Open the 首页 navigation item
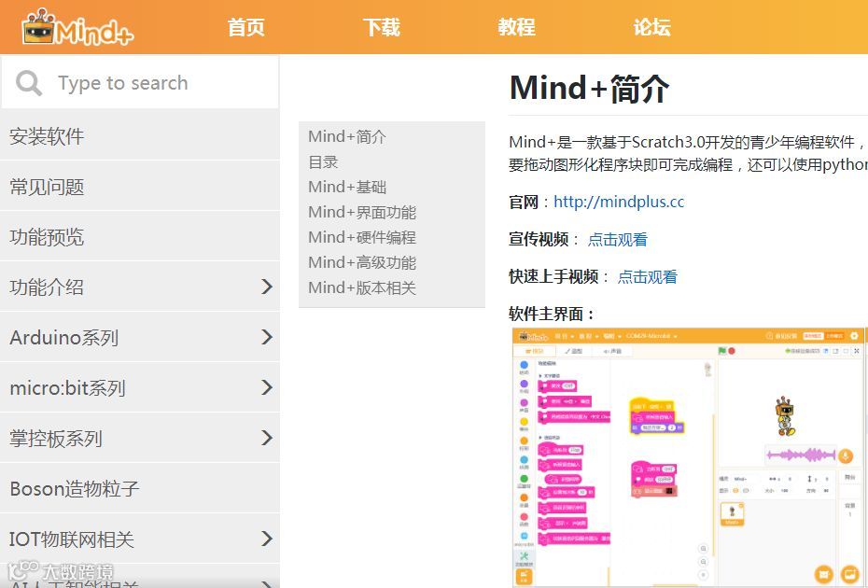The width and height of the screenshot is (868, 588). pyautogui.click(x=245, y=27)
